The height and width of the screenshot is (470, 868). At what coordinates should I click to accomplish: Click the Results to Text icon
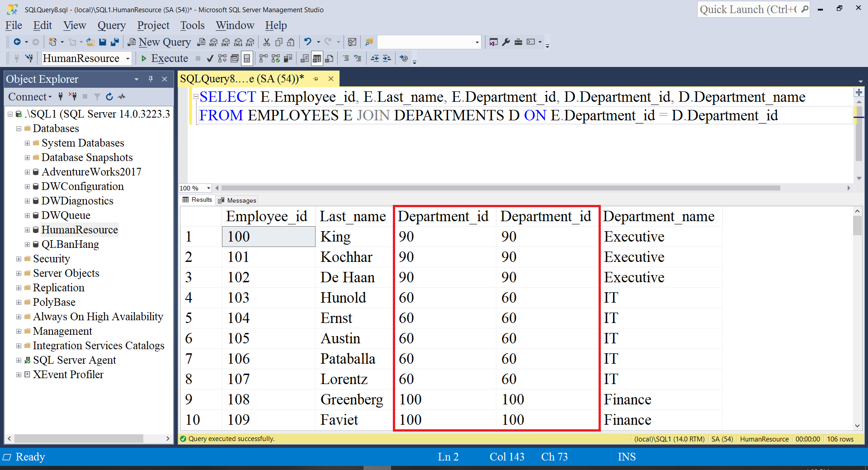[305, 58]
